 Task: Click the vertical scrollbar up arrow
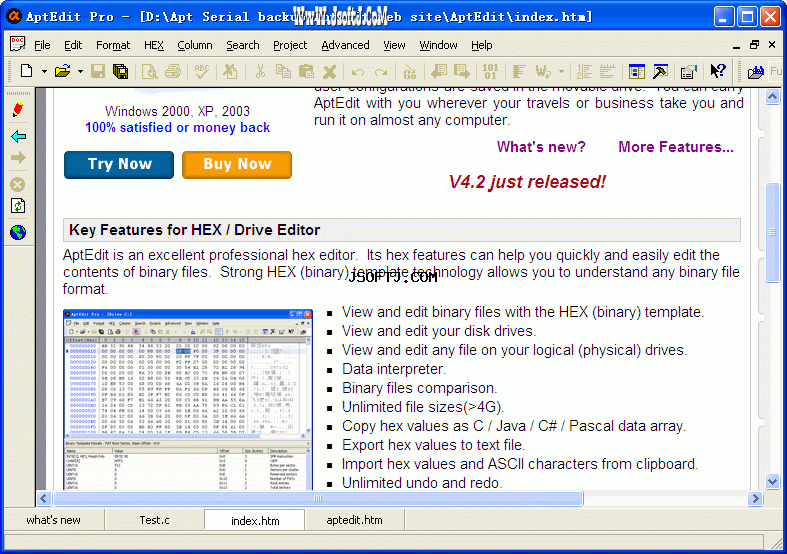pyautogui.click(x=772, y=96)
